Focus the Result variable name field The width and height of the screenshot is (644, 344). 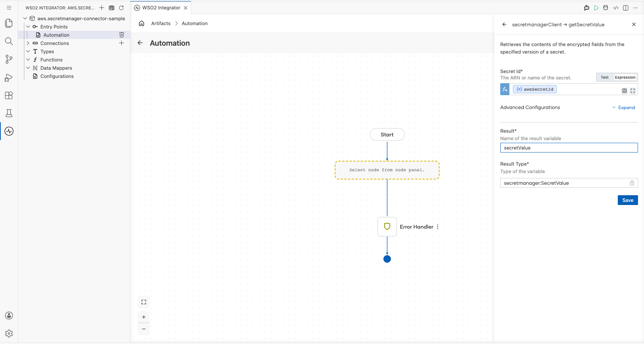569,148
